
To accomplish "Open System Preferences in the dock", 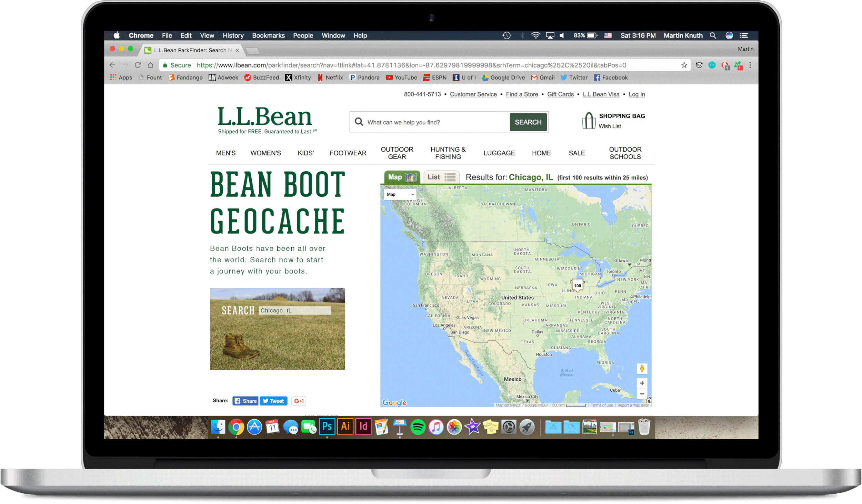I will tap(509, 427).
